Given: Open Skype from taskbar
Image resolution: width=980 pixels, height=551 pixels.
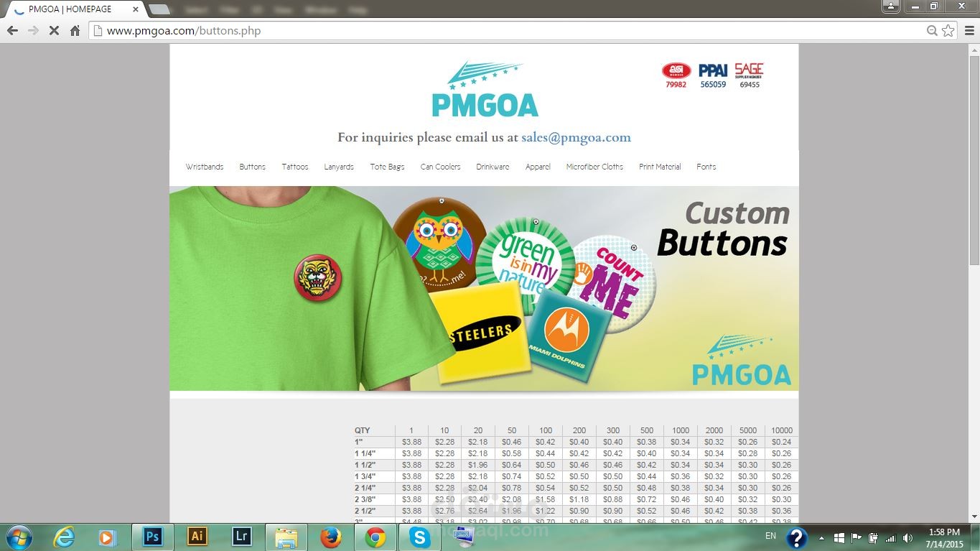Looking at the screenshot, I should tap(419, 537).
